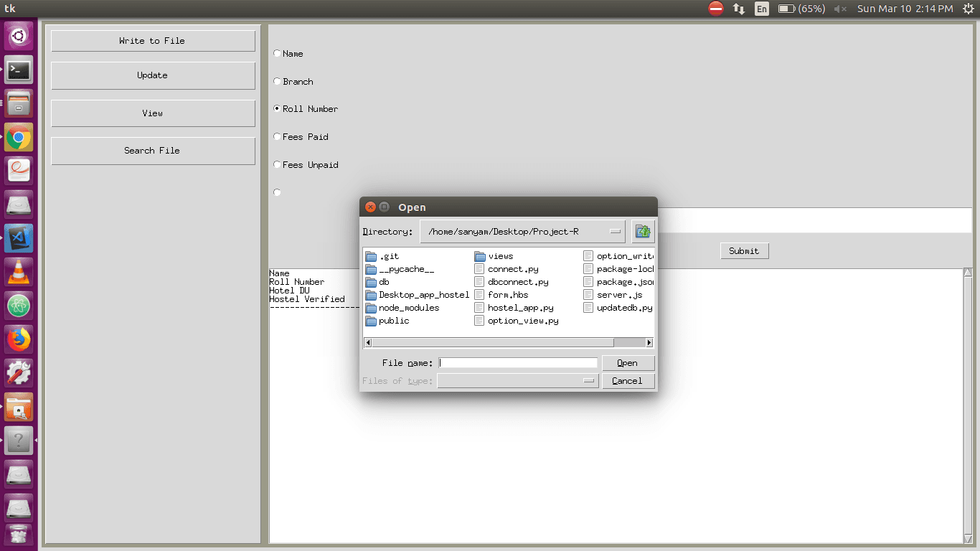Viewport: 980px width, 551px height.
Task: Open Atom editor from the dock
Action: [19, 306]
